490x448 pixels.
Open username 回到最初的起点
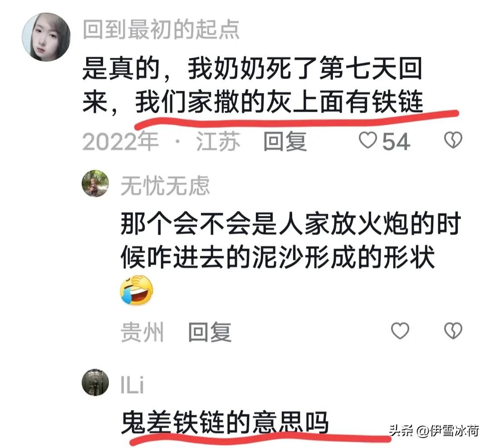(x=161, y=29)
